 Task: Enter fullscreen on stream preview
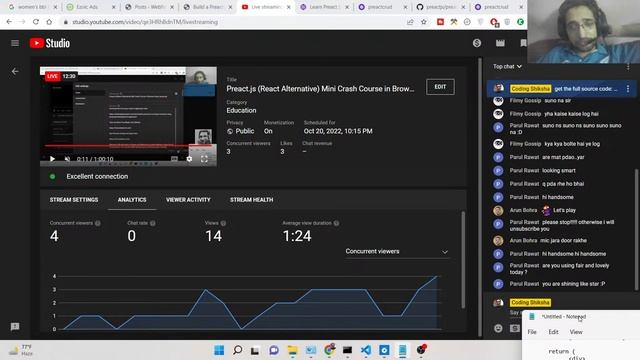tap(204, 159)
